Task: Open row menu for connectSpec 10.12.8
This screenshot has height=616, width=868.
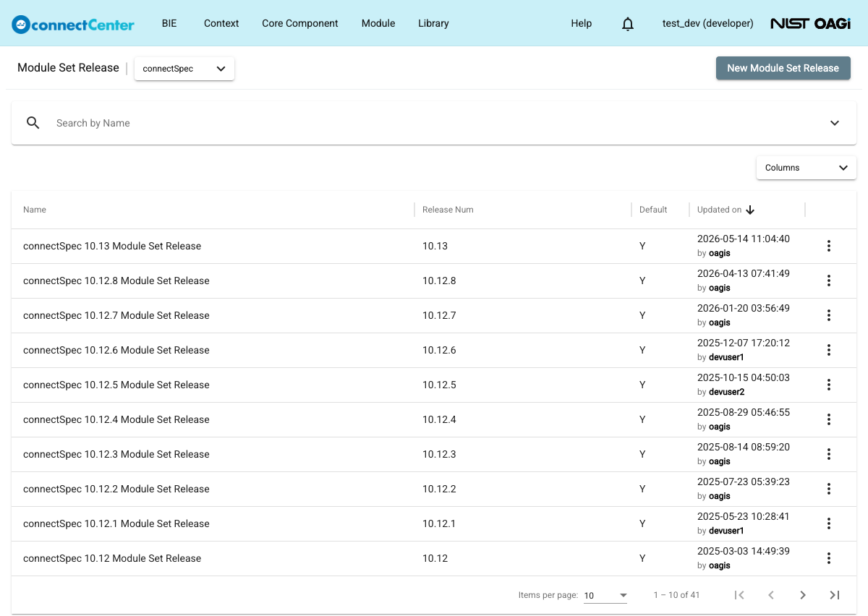Action: click(x=829, y=281)
